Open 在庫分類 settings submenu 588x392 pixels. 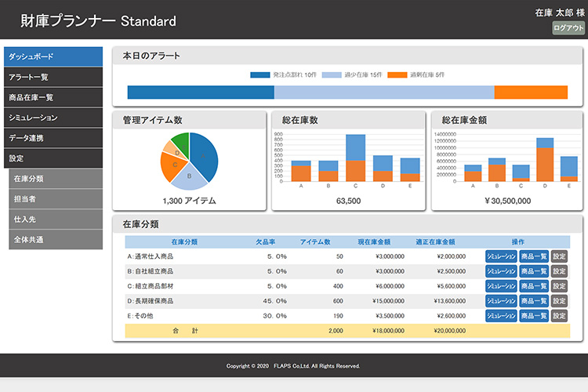(x=56, y=179)
